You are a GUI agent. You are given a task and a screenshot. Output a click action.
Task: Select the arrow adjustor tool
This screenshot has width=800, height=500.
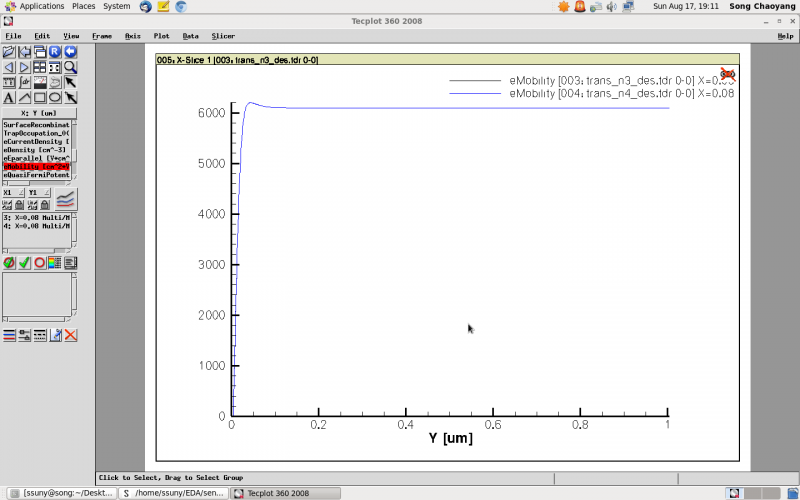click(70, 97)
